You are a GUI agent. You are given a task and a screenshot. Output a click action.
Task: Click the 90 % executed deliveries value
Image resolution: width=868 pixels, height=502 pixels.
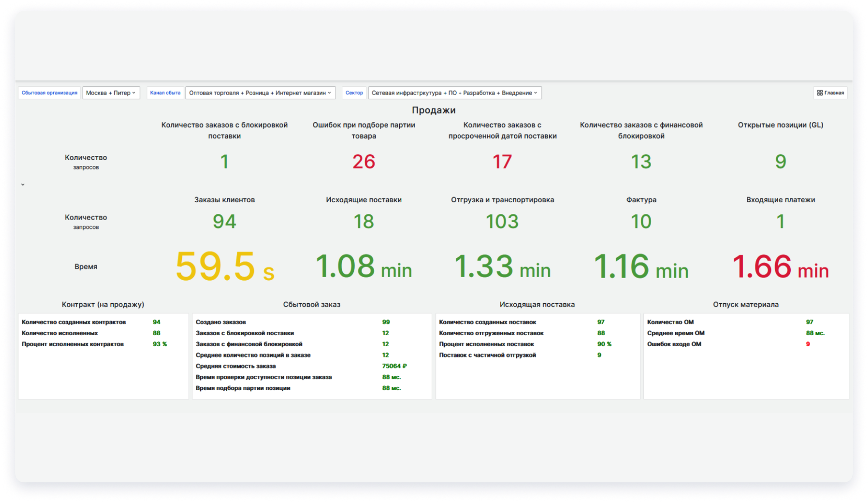click(x=604, y=344)
